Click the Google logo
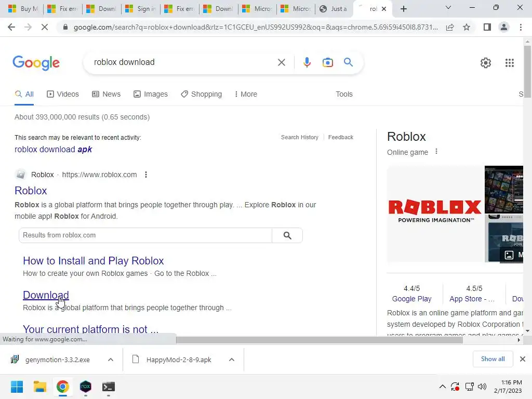532x399 pixels. (x=36, y=63)
